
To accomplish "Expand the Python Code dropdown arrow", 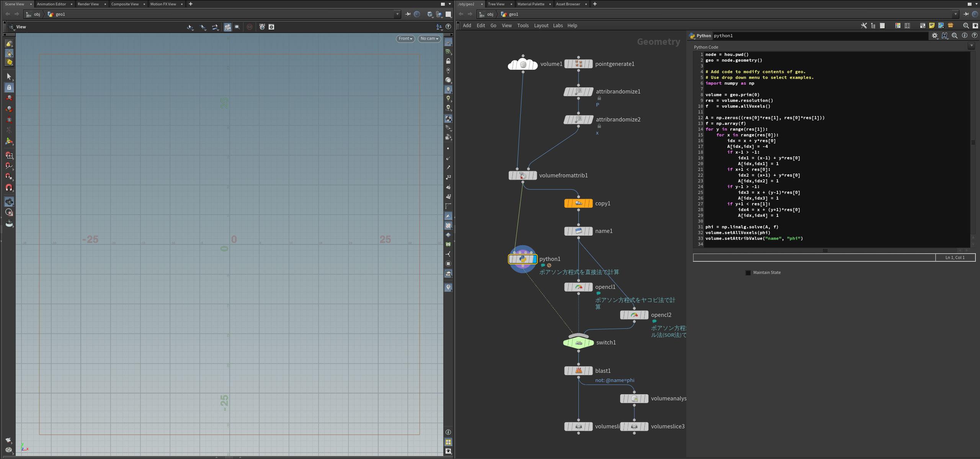I will click(971, 46).
